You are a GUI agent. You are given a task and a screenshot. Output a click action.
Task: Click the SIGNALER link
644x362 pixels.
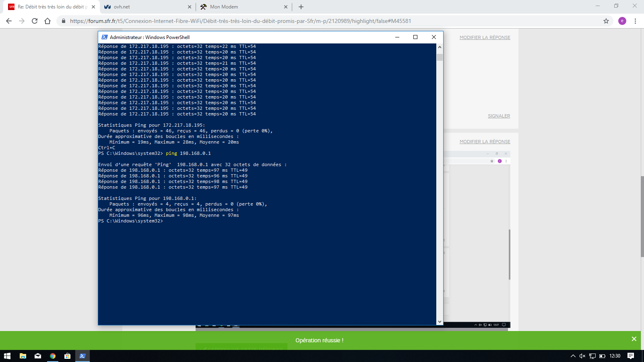[499, 116]
